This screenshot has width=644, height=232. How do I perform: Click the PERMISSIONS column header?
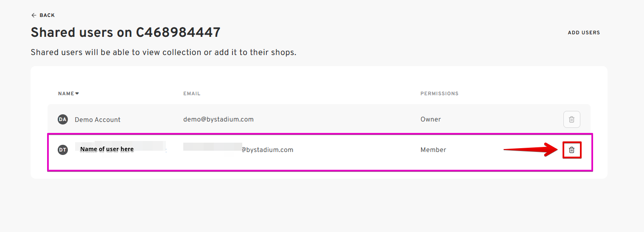pyautogui.click(x=439, y=94)
